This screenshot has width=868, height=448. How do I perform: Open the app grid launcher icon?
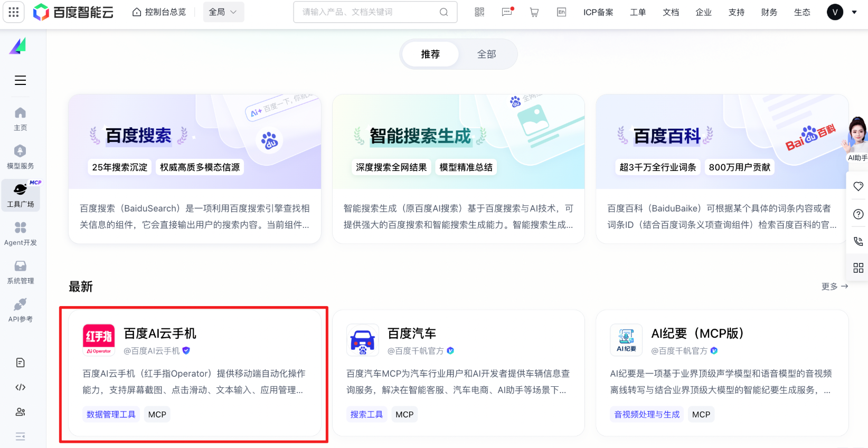[14, 12]
